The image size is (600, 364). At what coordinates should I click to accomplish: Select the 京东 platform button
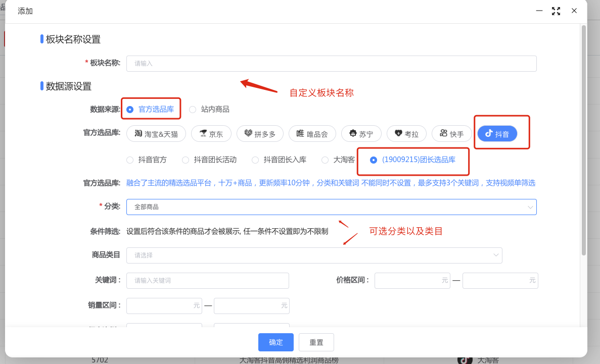click(211, 134)
